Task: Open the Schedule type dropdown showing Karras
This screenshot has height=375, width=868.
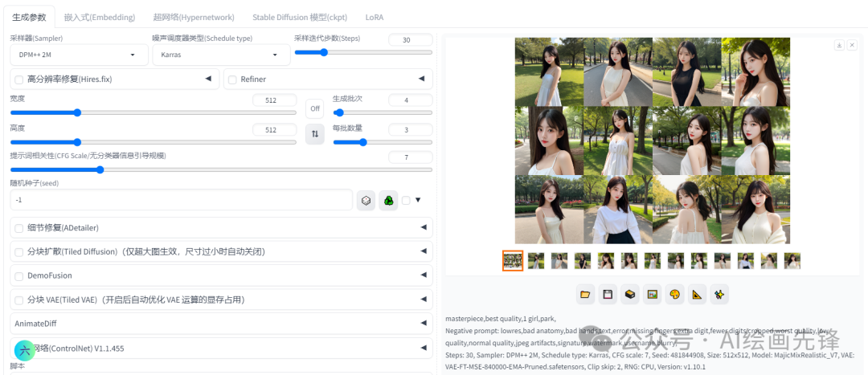Action: click(x=221, y=55)
